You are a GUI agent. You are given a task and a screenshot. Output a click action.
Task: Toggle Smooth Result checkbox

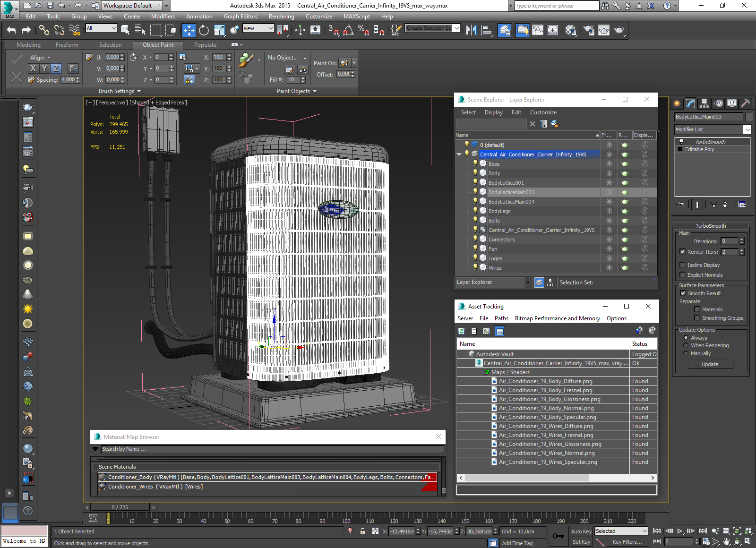coord(683,293)
